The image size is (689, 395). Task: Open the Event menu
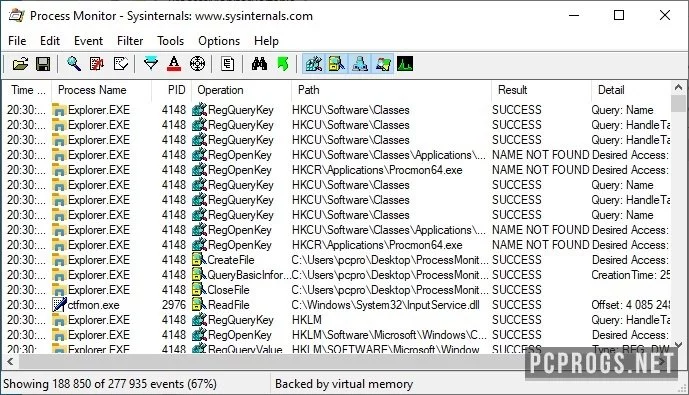88,41
